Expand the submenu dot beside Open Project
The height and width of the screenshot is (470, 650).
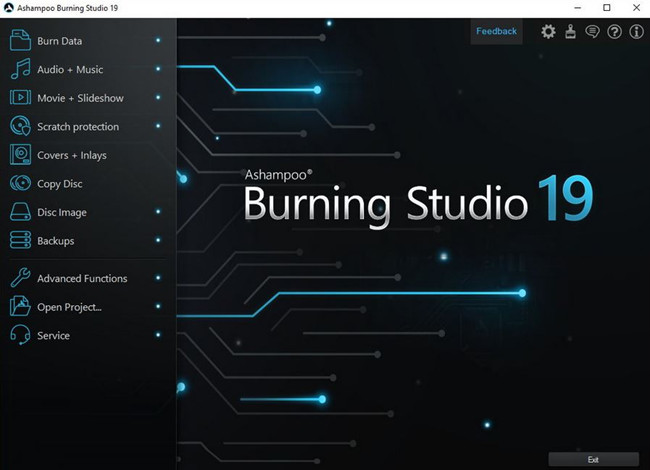tap(158, 307)
